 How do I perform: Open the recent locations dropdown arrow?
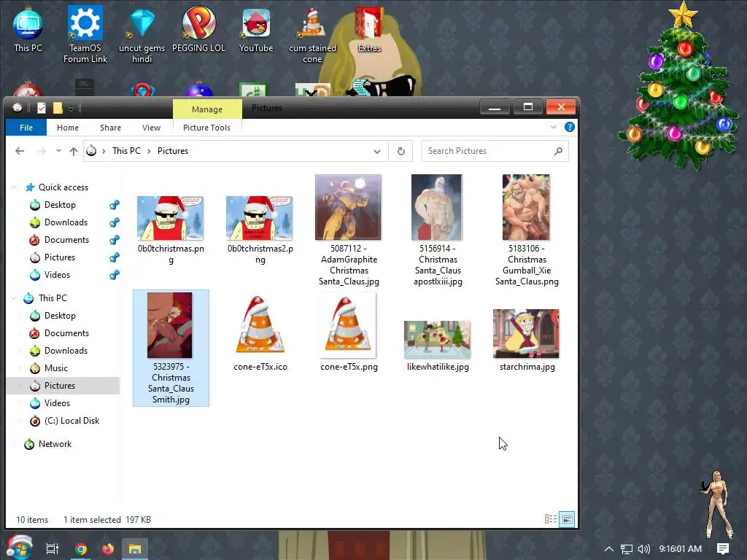point(58,150)
